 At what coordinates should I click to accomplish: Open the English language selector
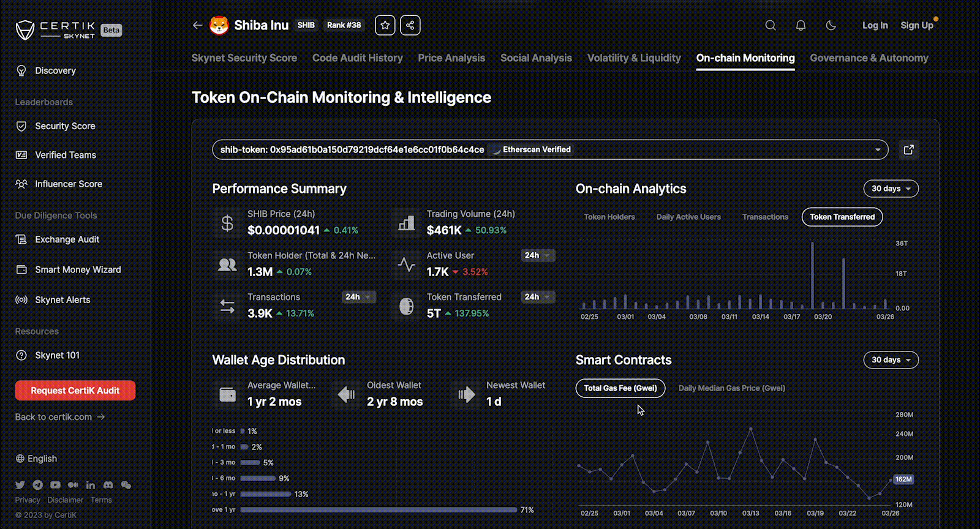click(x=36, y=459)
